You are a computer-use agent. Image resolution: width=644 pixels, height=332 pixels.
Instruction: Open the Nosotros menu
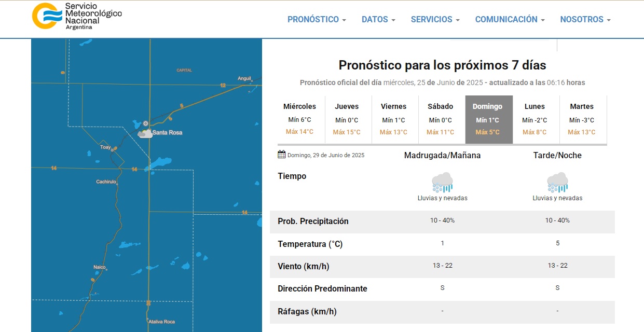(x=585, y=20)
